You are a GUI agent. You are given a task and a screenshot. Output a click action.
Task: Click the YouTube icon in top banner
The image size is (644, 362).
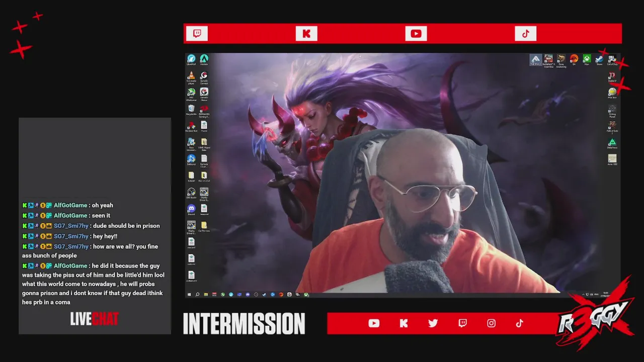(416, 34)
